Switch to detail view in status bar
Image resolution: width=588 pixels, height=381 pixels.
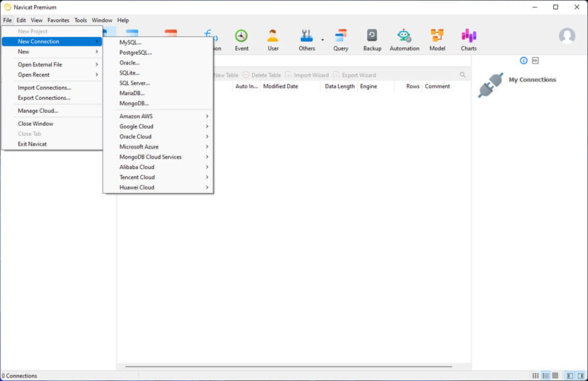[x=555, y=376]
